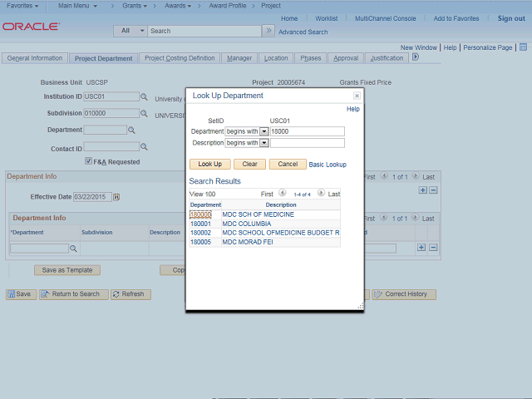The width and height of the screenshot is (532, 399).
Task: Open the Awards breadcrumb menu
Action: tap(178, 6)
